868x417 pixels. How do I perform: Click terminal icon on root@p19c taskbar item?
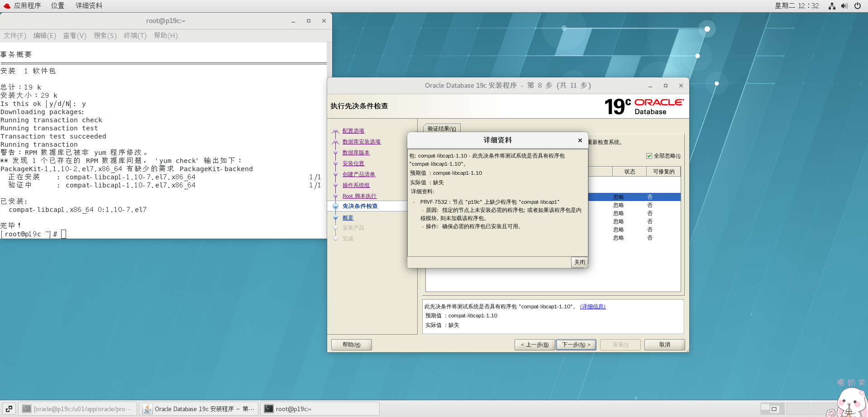269,409
